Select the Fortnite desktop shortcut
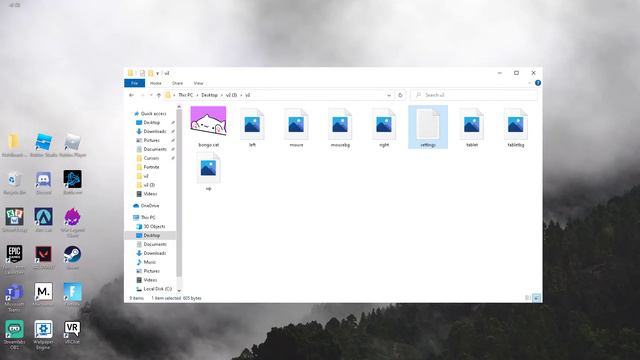The width and height of the screenshot is (640, 360). pos(73,295)
